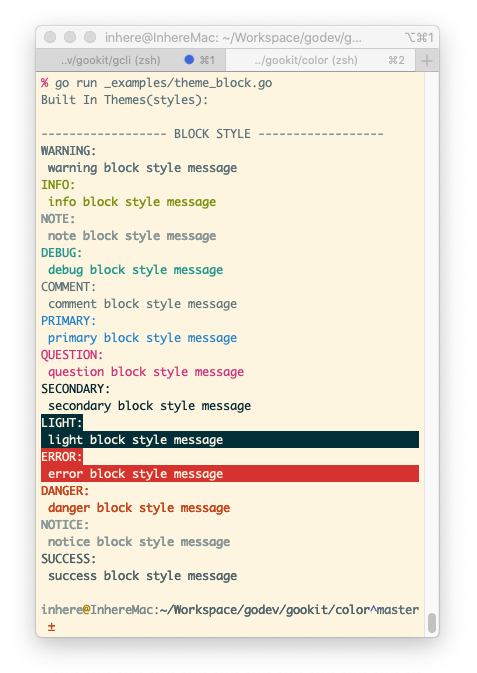
Task: Click the 'NOTE:' label
Action: pyautogui.click(x=58, y=219)
